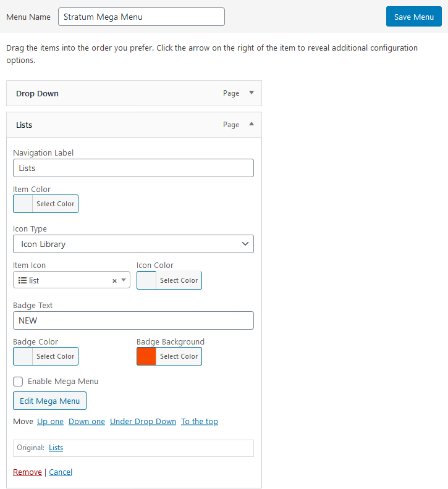Open the Badge Color picker
448x489 pixels.
click(x=46, y=356)
